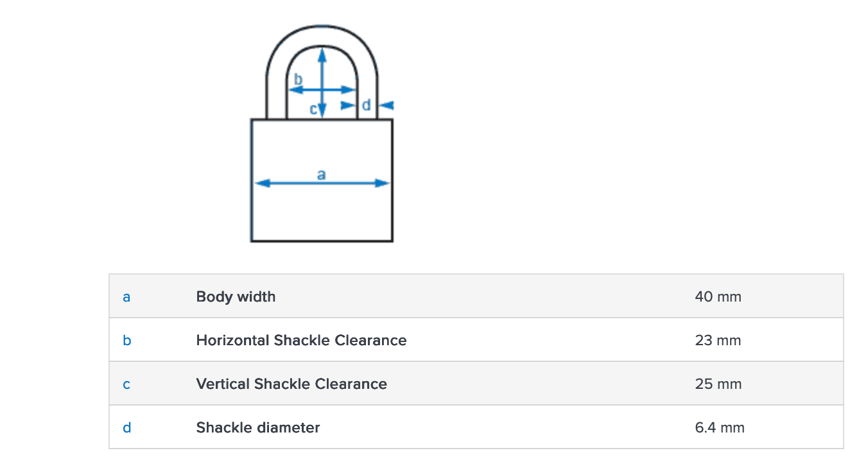
Task: Click the 6.4 mm value
Action: (720, 427)
